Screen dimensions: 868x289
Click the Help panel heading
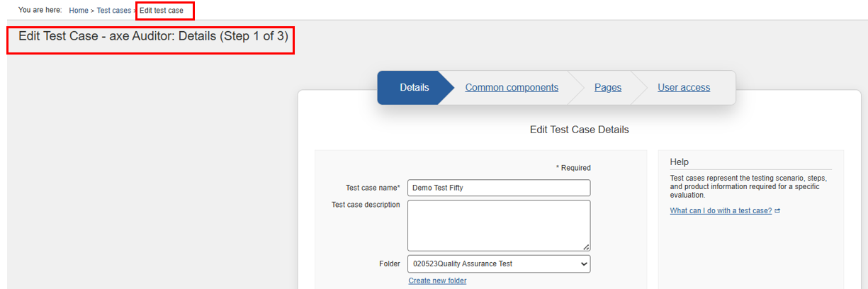coord(679,162)
